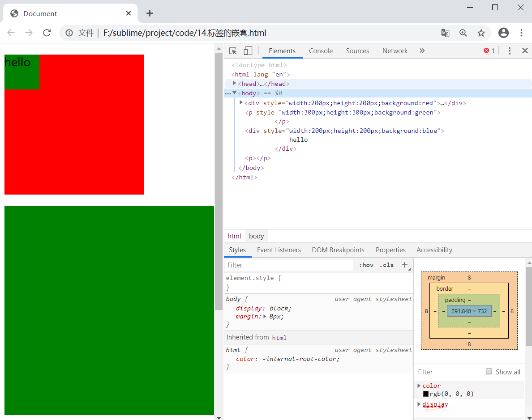Toggle the device toolbar icon

pos(248,51)
